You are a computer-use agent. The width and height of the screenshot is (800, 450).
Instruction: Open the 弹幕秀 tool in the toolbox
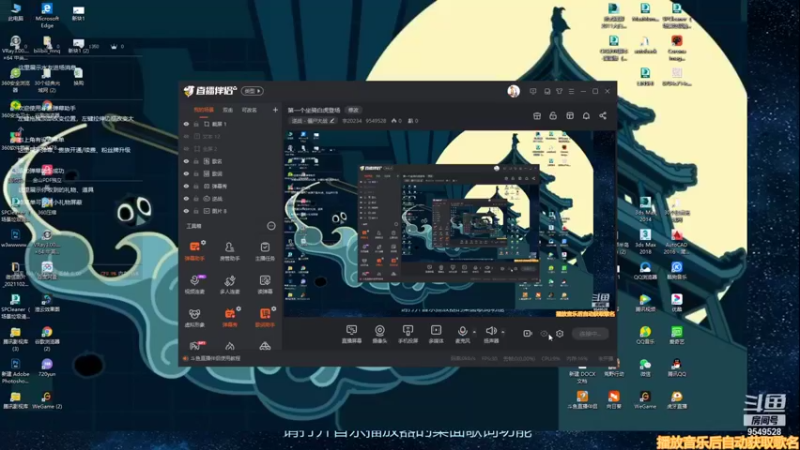tap(230, 317)
